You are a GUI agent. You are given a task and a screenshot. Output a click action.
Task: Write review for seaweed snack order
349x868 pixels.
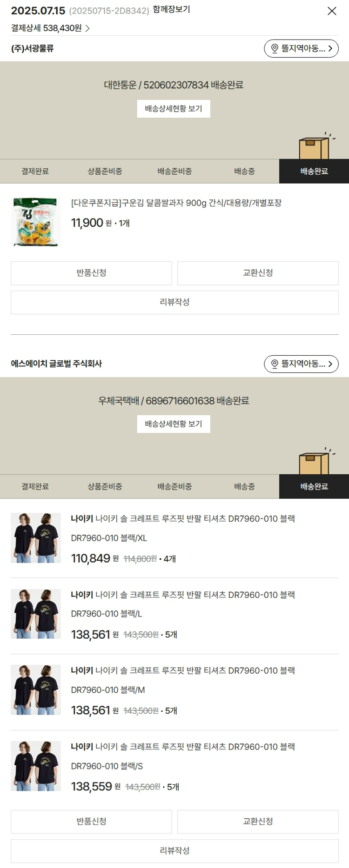tap(174, 302)
